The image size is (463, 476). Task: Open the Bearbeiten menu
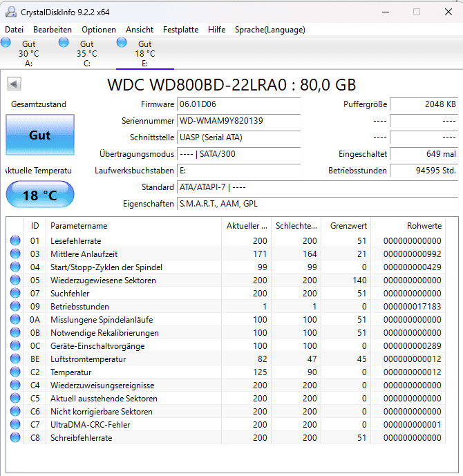pyautogui.click(x=53, y=30)
